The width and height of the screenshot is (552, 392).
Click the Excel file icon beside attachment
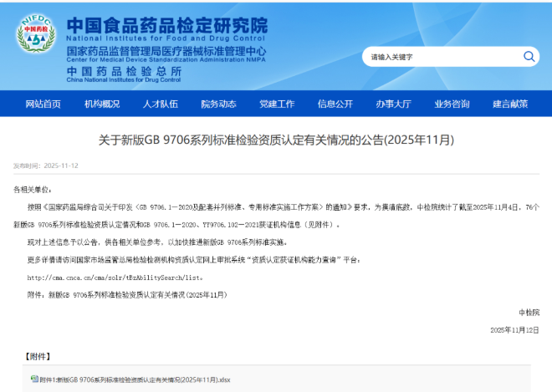34,379
